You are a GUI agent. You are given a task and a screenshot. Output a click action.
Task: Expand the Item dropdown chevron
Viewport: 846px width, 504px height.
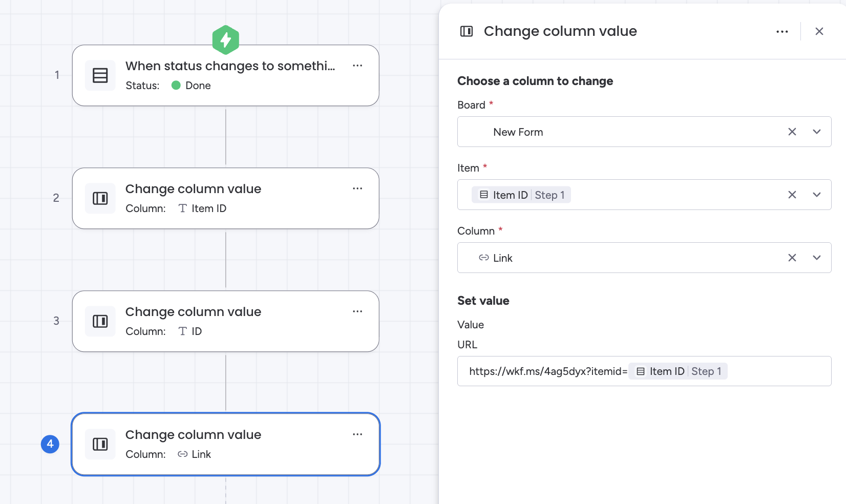coord(817,195)
